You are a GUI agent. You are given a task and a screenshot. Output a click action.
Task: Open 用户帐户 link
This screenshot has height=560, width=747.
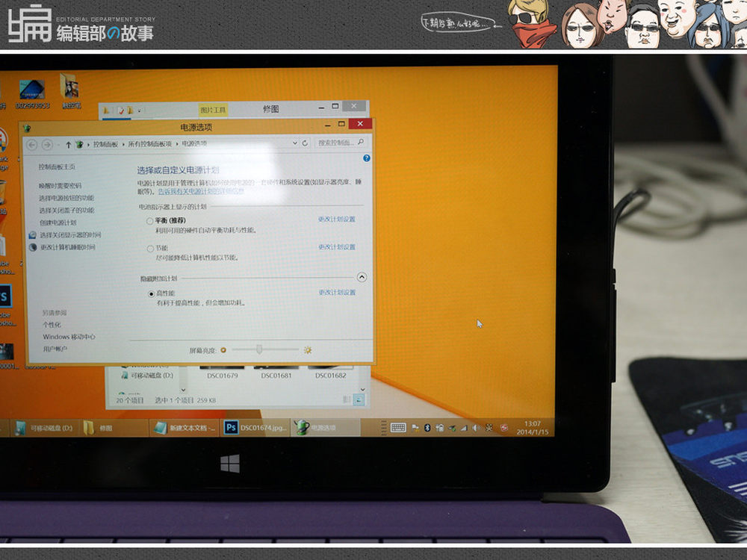pyautogui.click(x=55, y=349)
